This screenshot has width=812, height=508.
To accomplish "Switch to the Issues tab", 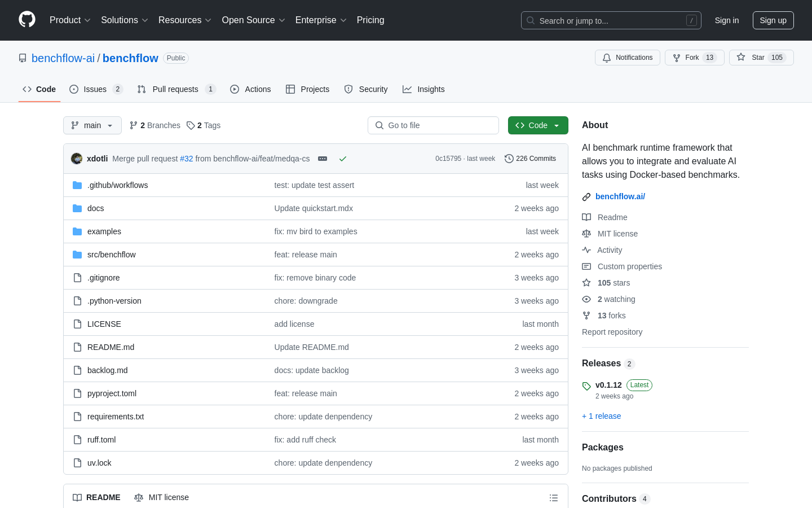I will tap(96, 89).
